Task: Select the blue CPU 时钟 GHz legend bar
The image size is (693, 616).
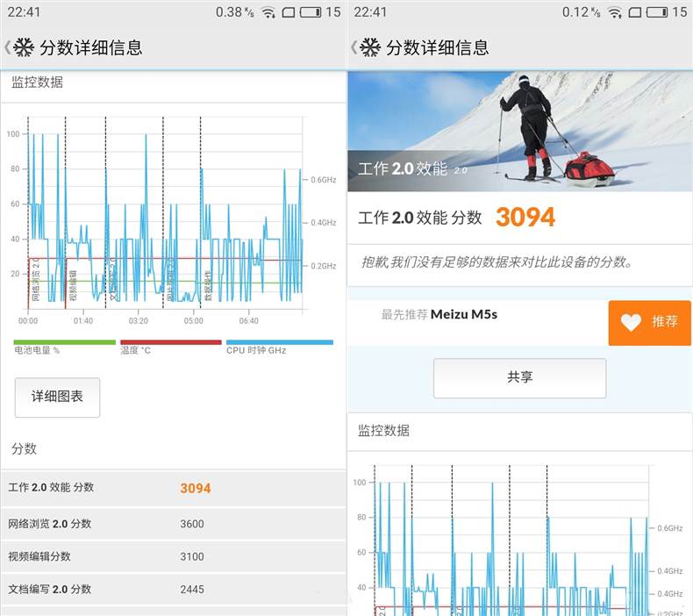Action: click(x=279, y=342)
